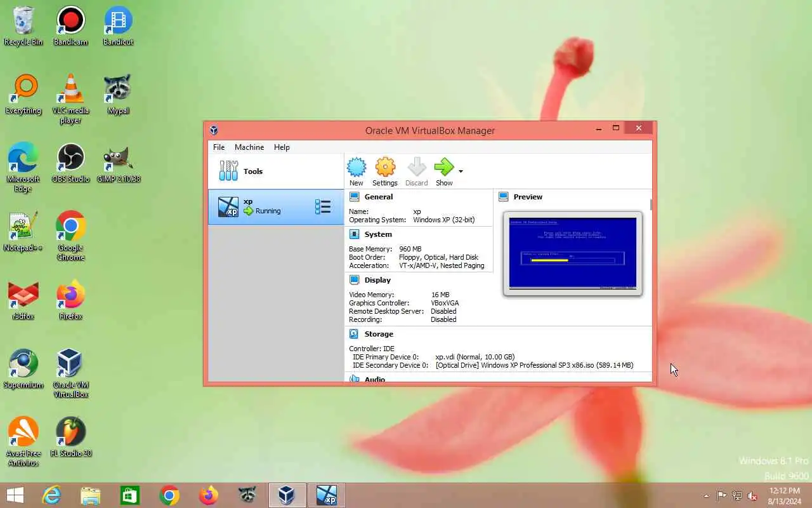Screen dimensions: 812x508
Task: Click the Display section icon
Action: coord(354,280)
